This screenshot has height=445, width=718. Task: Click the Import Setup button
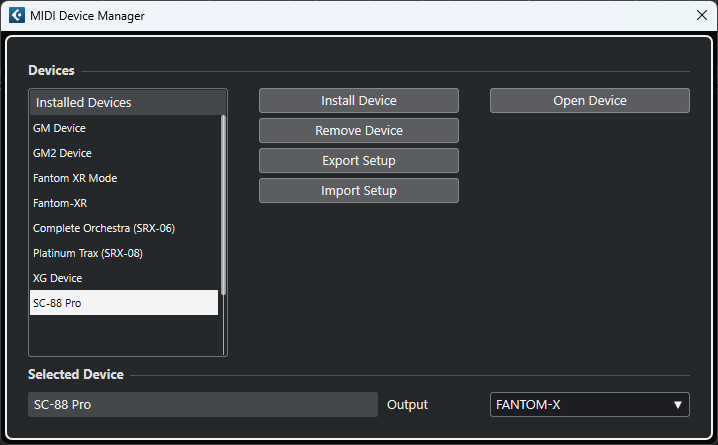click(359, 190)
